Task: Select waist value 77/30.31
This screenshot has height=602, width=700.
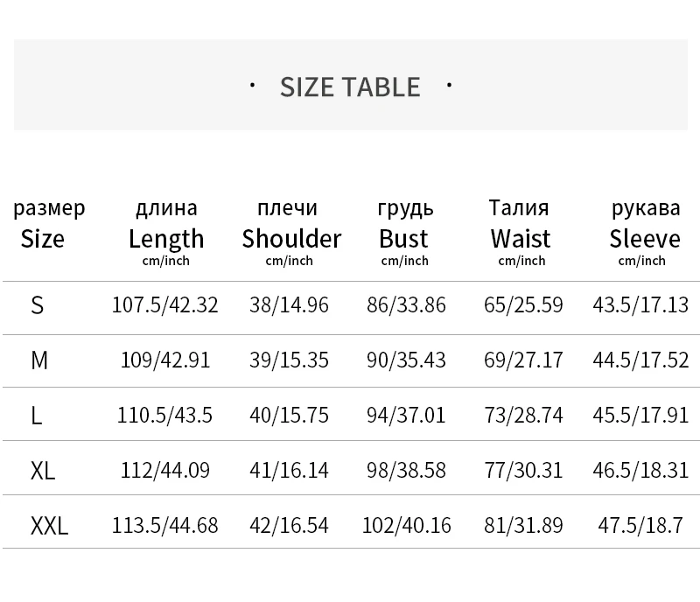Action: pos(523,470)
